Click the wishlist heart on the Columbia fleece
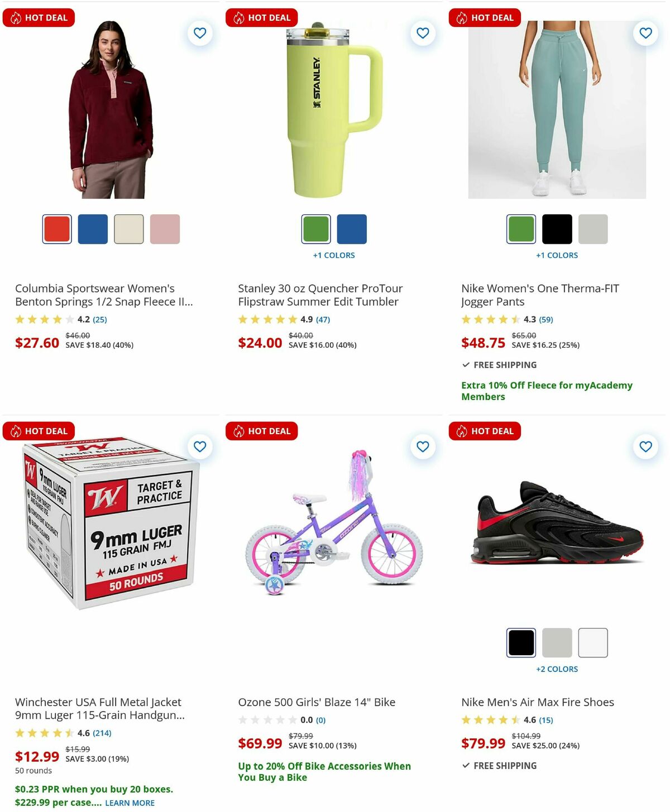670x812 pixels. point(200,33)
